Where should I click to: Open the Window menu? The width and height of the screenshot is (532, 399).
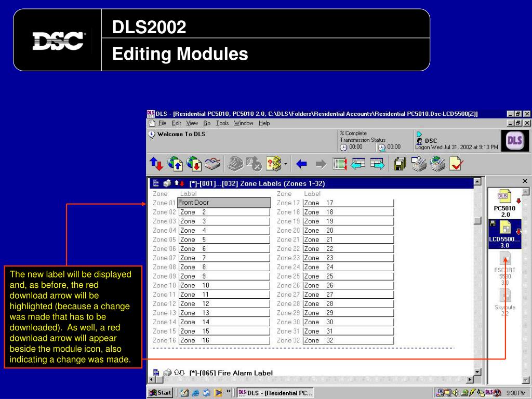(x=243, y=123)
